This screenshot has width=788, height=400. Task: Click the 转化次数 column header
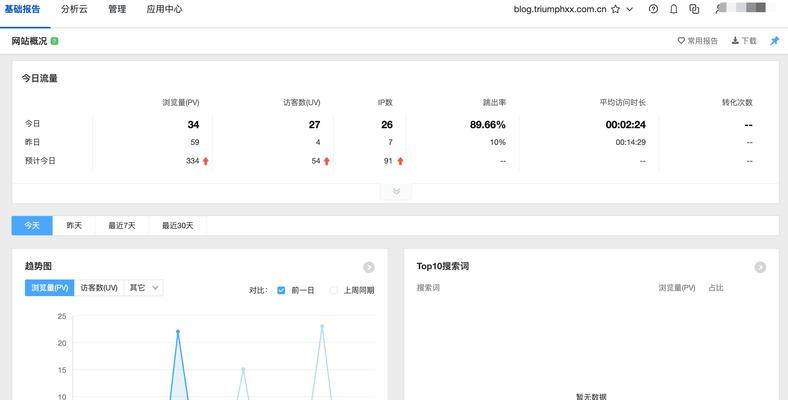click(x=737, y=103)
